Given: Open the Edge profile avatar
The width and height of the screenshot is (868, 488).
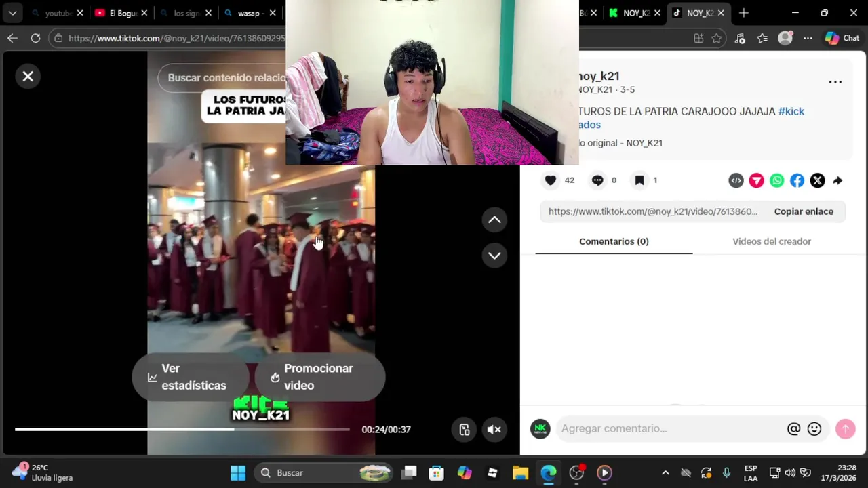Looking at the screenshot, I should (785, 39).
